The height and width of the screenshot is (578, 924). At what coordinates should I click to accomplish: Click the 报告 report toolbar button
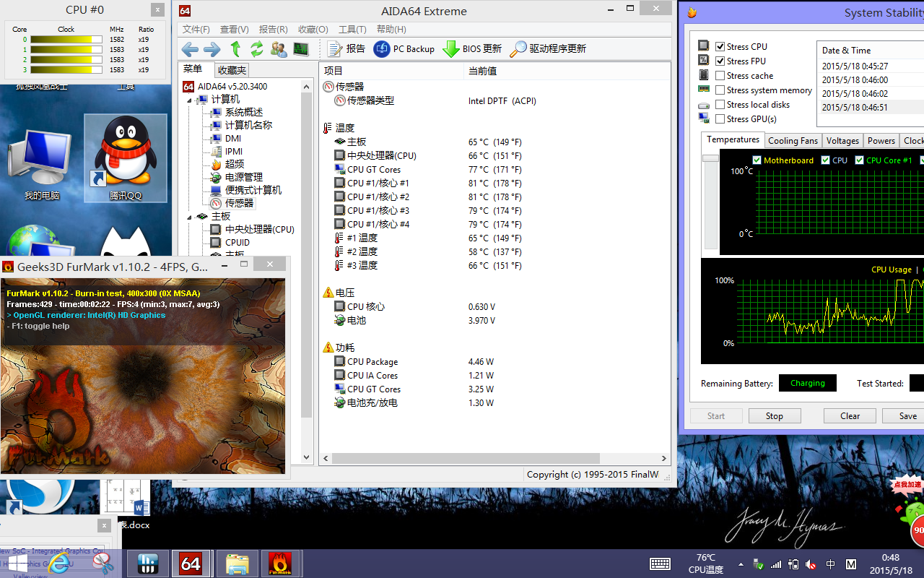[x=346, y=49]
